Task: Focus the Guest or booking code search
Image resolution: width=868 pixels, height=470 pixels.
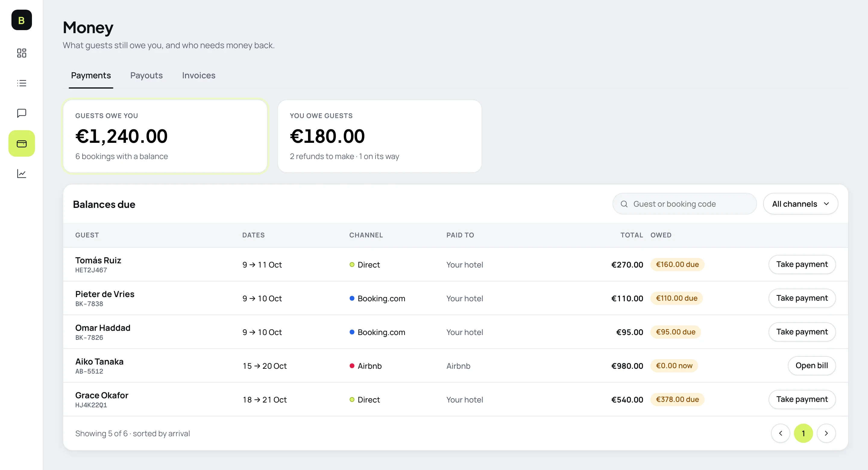Action: pyautogui.click(x=684, y=204)
